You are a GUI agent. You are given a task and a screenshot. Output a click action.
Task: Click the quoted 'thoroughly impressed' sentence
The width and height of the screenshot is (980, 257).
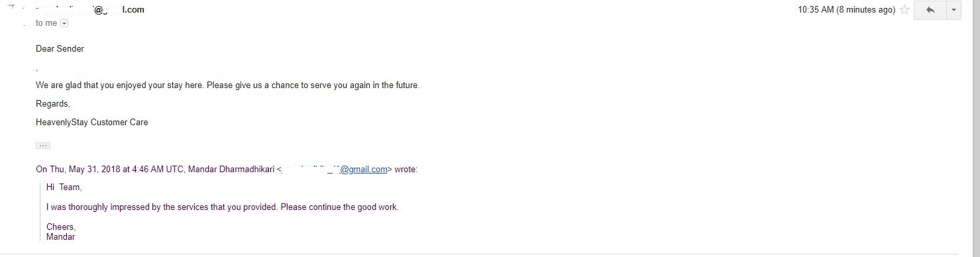point(223,207)
